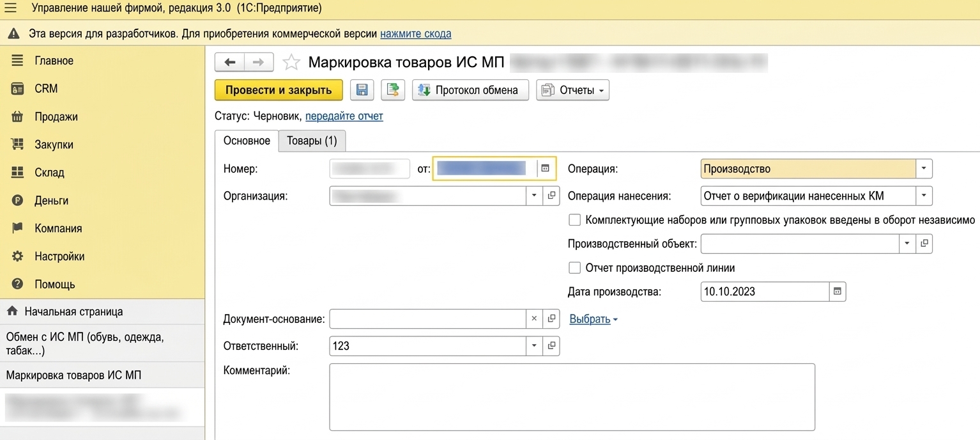Open Производственный объект dropdown arrow
The width and height of the screenshot is (980, 440).
908,244
